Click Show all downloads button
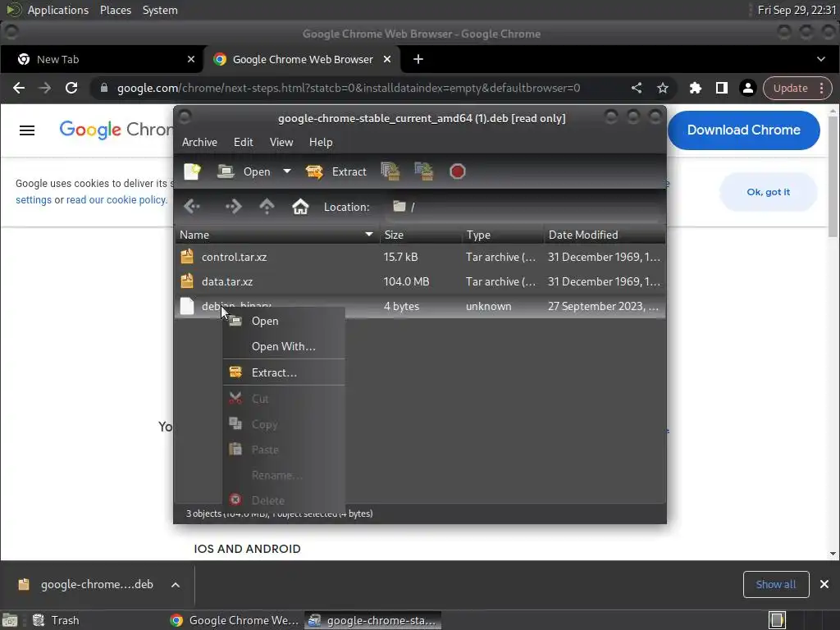This screenshot has width=840, height=630. 776,584
